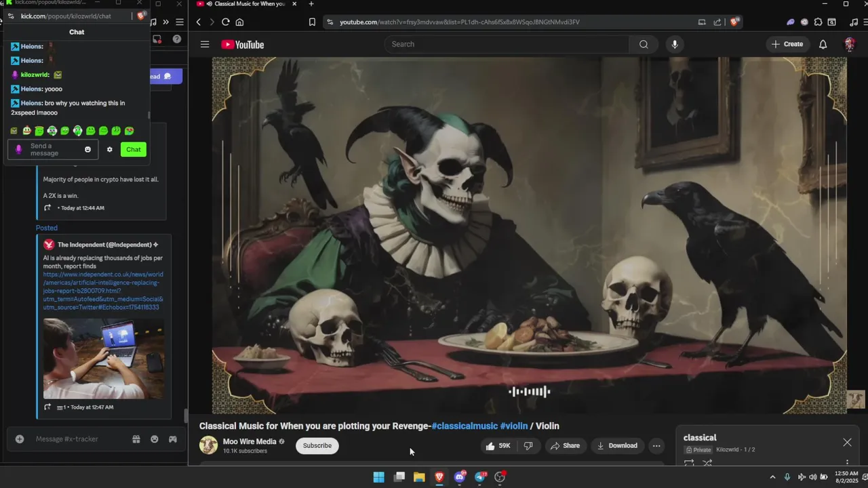This screenshot has width=868, height=488.
Task: Open the Moo Wire Media channel name
Action: coord(250,442)
